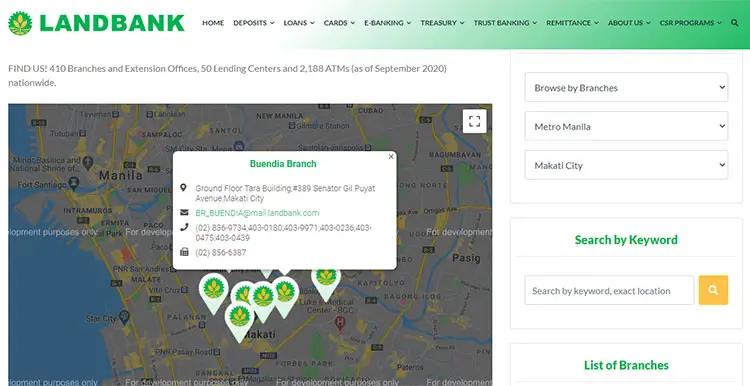Screen dimensions: 750x386
Task: Open the search magnifier in navigation bar
Action: (x=734, y=22)
